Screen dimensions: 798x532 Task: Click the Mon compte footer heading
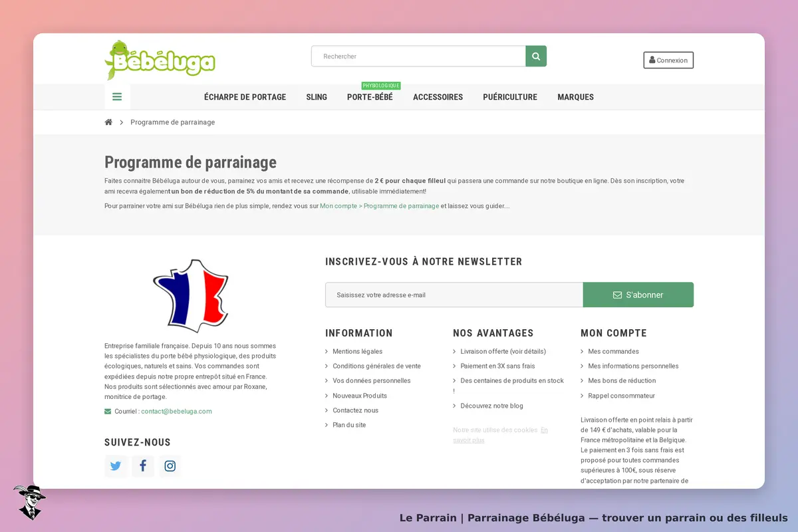coord(614,333)
